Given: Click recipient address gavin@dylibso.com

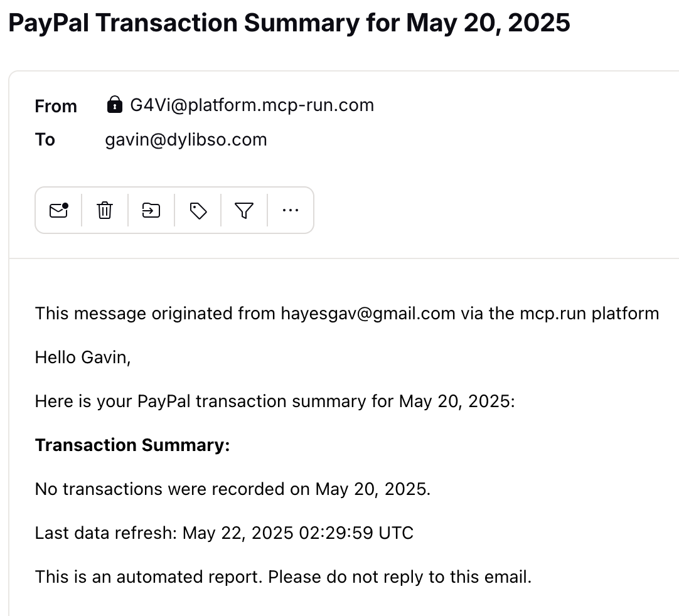Looking at the screenshot, I should [x=186, y=139].
